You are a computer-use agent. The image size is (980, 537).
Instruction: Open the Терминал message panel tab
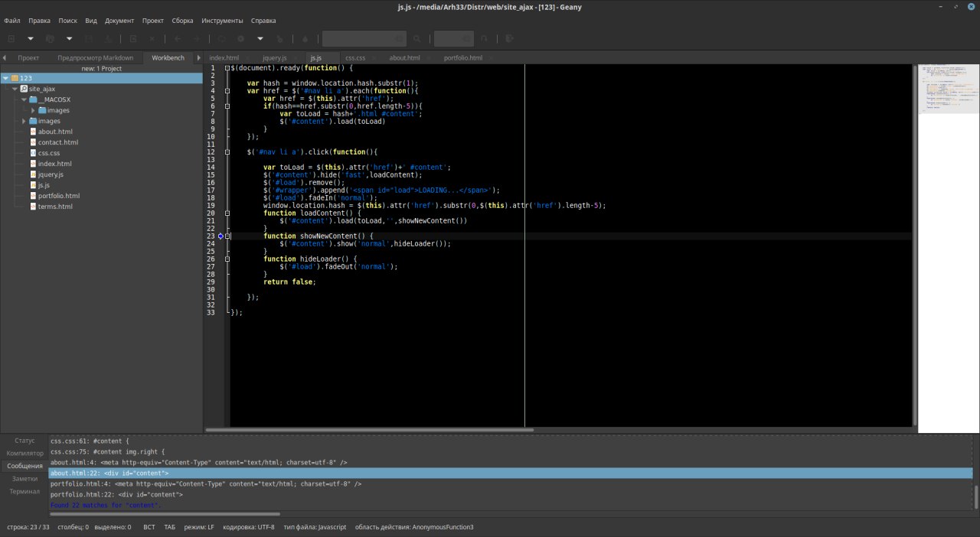24,491
